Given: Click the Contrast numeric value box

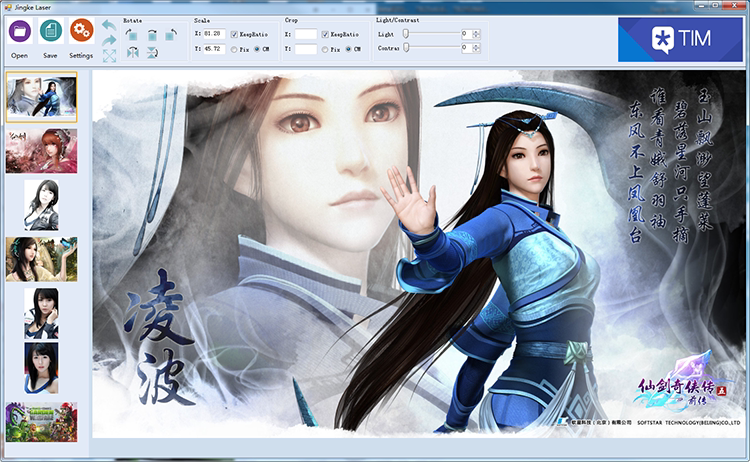Looking at the screenshot, I should tap(467, 48).
